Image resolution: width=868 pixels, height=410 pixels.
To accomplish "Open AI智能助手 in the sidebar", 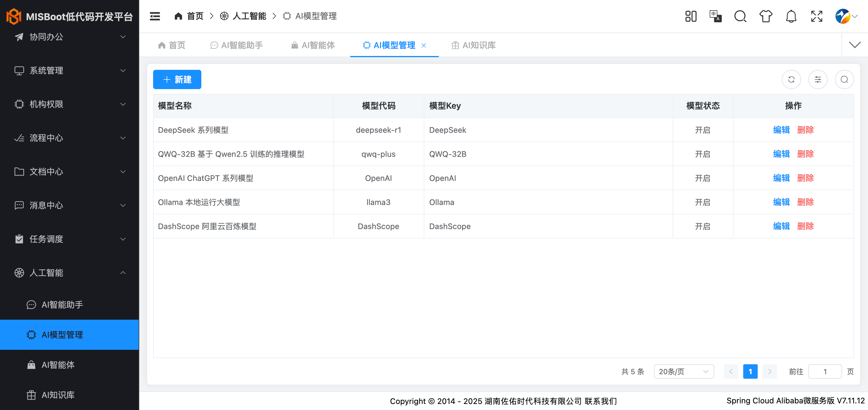I will pos(69,305).
